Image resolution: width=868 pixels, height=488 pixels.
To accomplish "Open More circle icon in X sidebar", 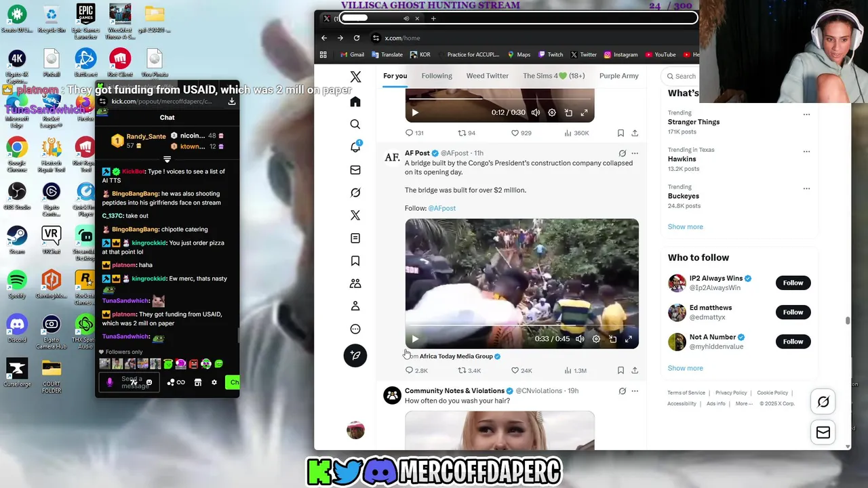I will tap(355, 329).
